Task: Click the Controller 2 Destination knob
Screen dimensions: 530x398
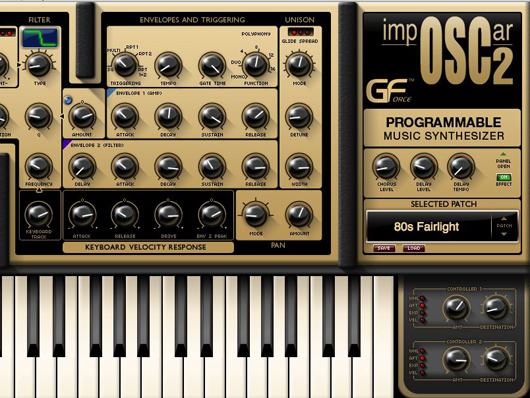Action: pos(496,360)
